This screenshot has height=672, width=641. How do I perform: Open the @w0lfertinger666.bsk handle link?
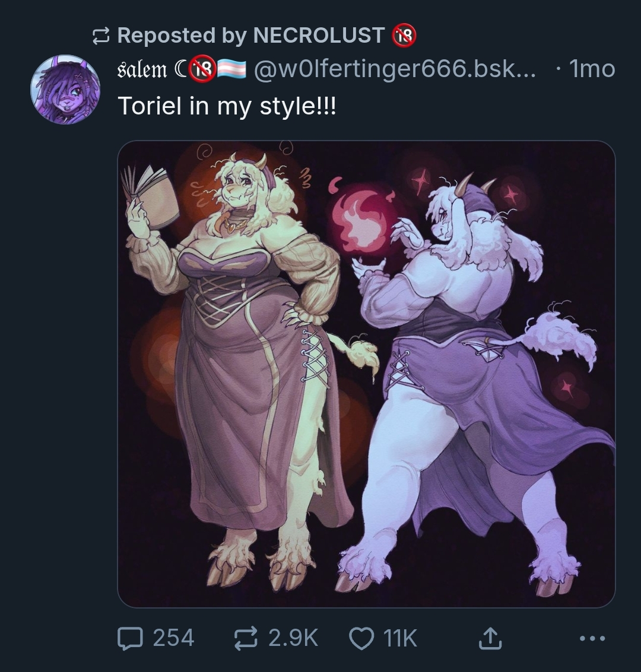pyautogui.click(x=395, y=69)
